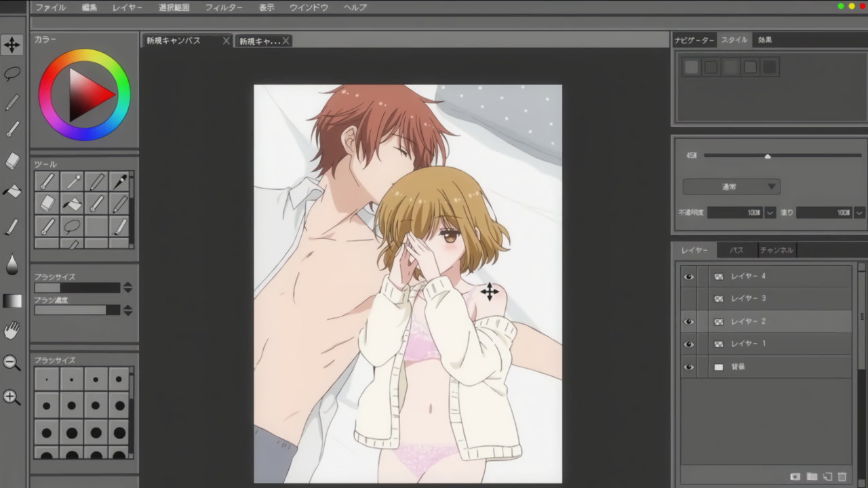
Task: Click the 塗り value field
Action: [825, 213]
